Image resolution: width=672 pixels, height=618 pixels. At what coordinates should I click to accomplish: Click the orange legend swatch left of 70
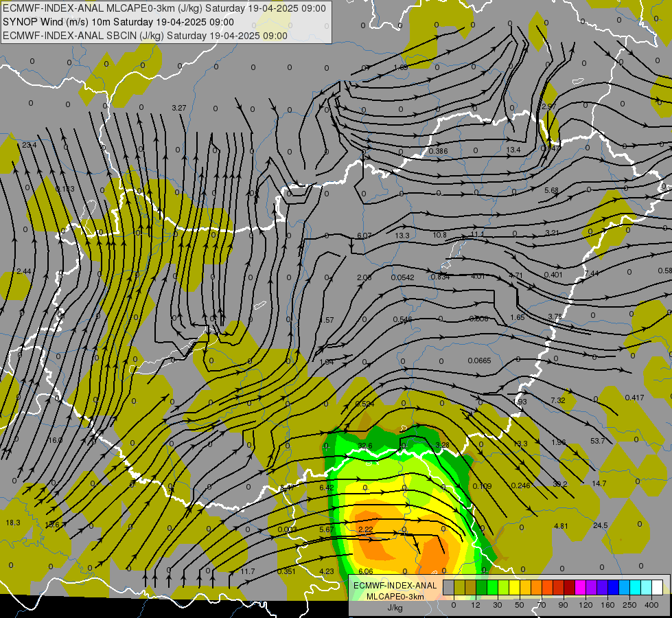click(537, 587)
